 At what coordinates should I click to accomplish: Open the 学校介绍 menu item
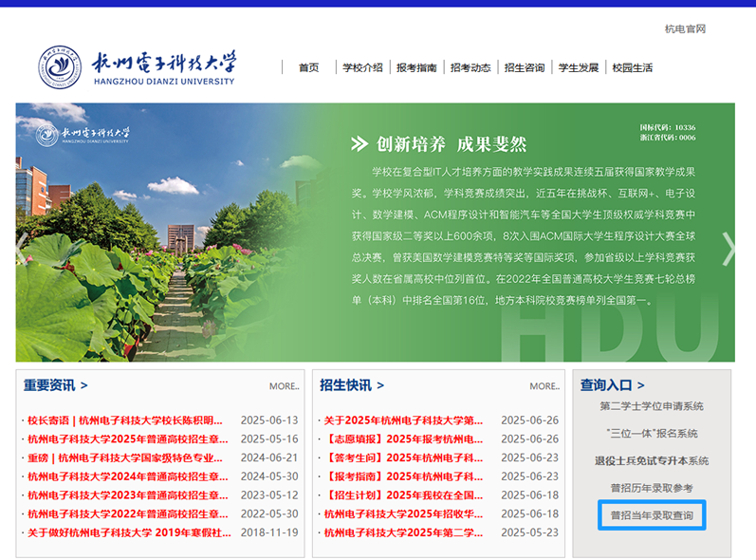tap(362, 67)
